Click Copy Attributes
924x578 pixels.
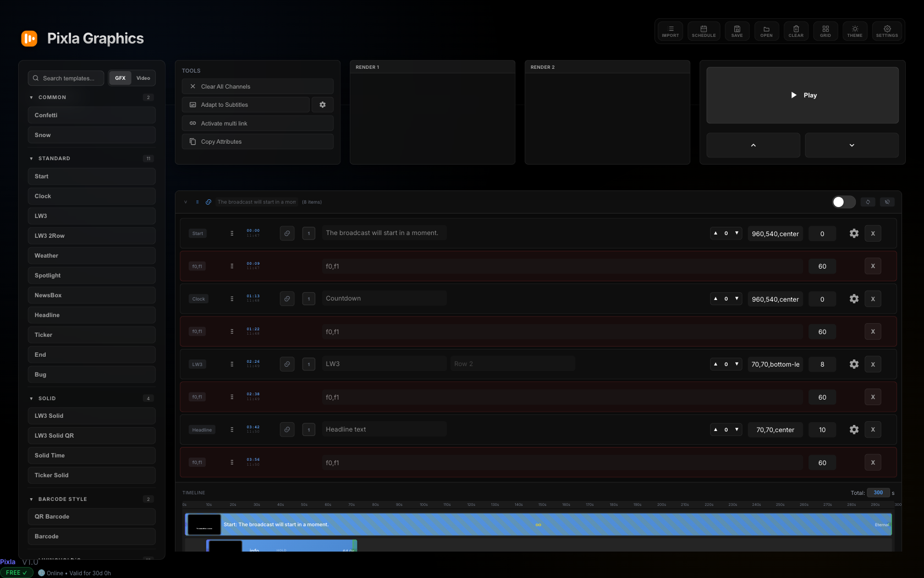pyautogui.click(x=257, y=141)
